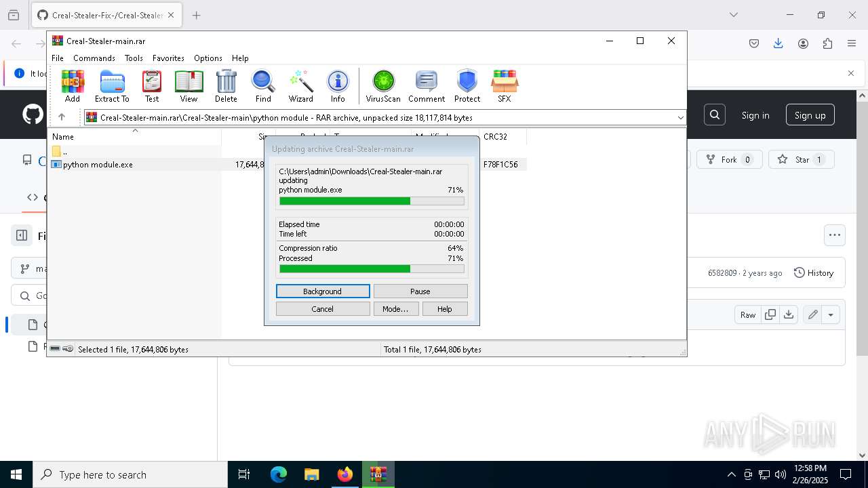Toggle the GitHub file tree panel
The height and width of the screenshot is (488, 868).
pyautogui.click(x=22, y=236)
